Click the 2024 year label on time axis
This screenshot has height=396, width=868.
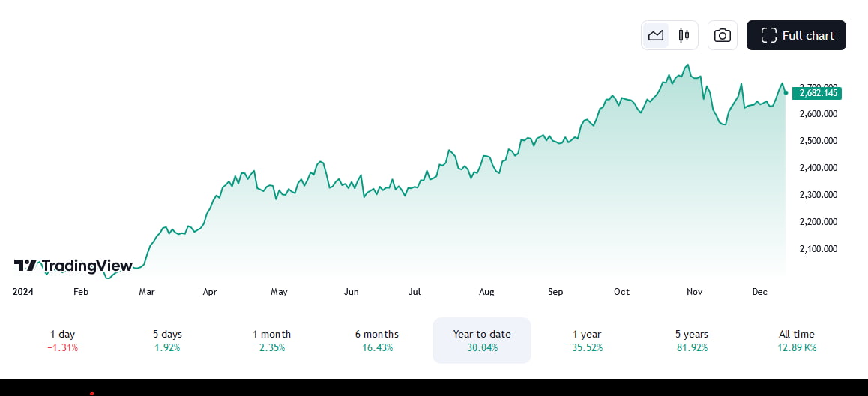[x=23, y=292]
